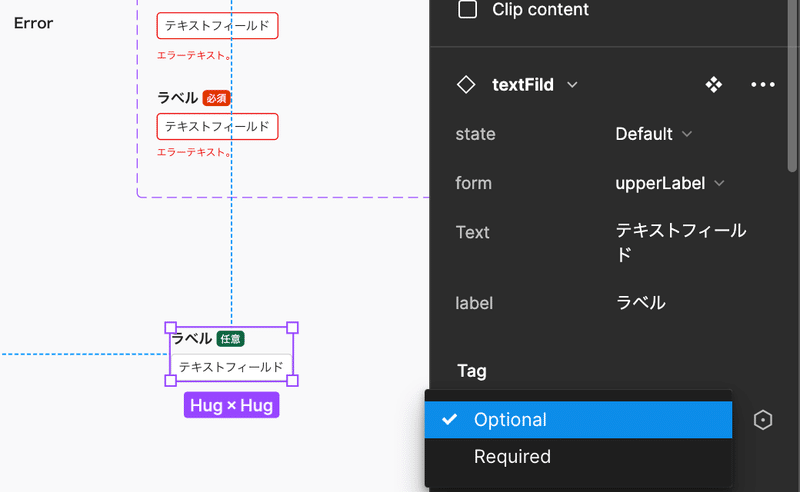
Task: Click the top-right selection resize handle
Action: pyautogui.click(x=292, y=328)
